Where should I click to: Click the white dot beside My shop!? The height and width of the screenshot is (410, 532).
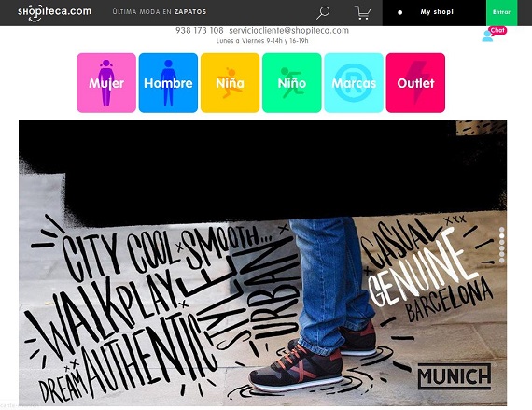tap(400, 12)
